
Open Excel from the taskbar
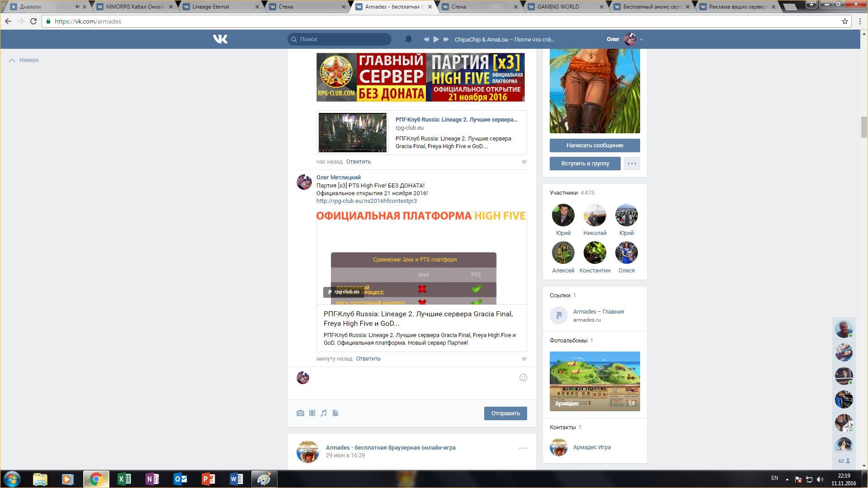[124, 479]
